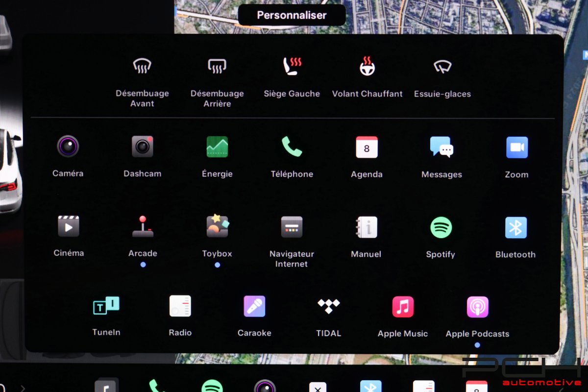Tap the camera icon in the bottom dock
The height and width of the screenshot is (392, 588).
[x=265, y=387]
